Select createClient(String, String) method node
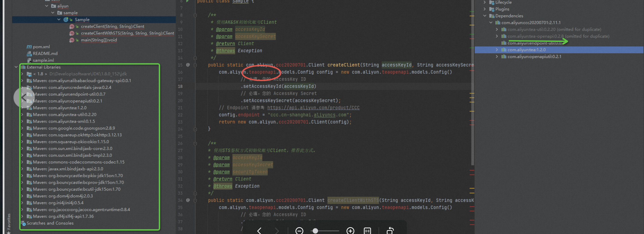Viewport: 644px width, 234px height. coord(113,26)
